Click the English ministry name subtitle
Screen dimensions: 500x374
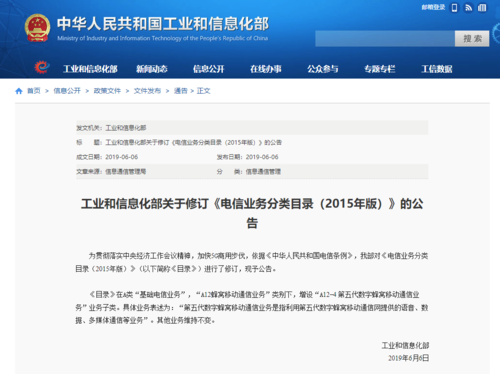click(x=163, y=38)
